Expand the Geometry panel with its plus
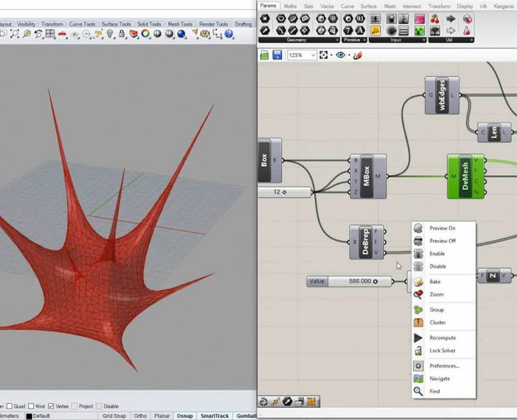 tap(337, 40)
